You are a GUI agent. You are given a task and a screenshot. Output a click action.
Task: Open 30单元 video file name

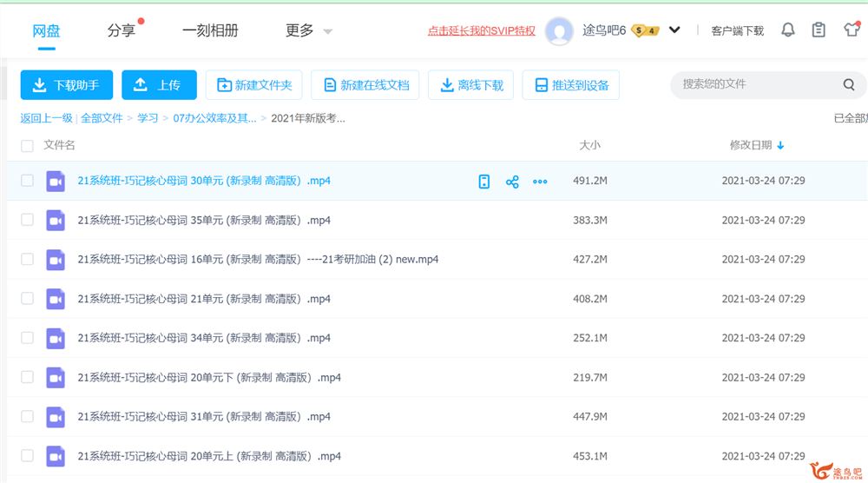[204, 181]
